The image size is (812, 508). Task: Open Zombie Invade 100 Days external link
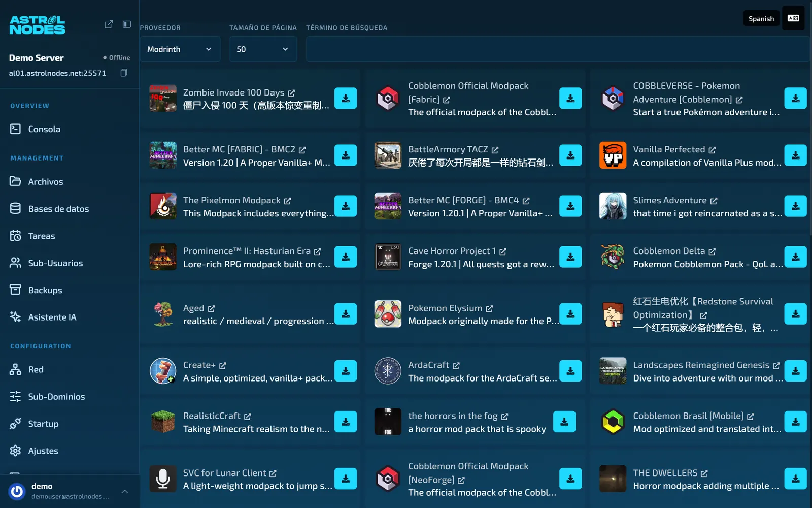pos(291,93)
